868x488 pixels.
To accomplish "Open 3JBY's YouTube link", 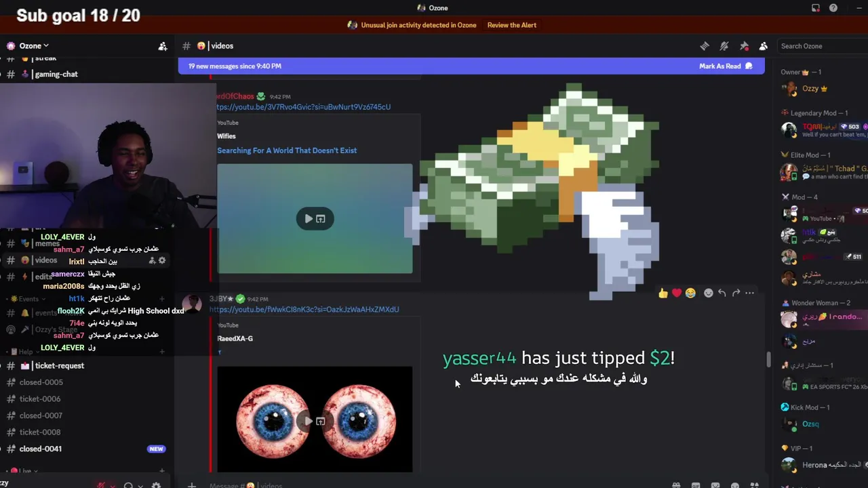I will 304,309.
